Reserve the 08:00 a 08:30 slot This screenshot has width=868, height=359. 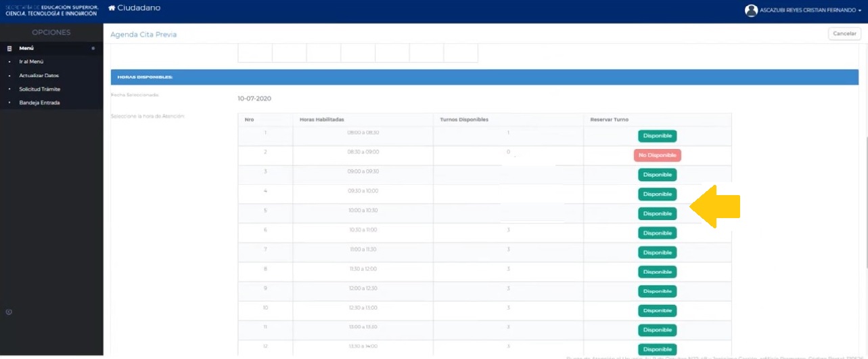tap(657, 136)
